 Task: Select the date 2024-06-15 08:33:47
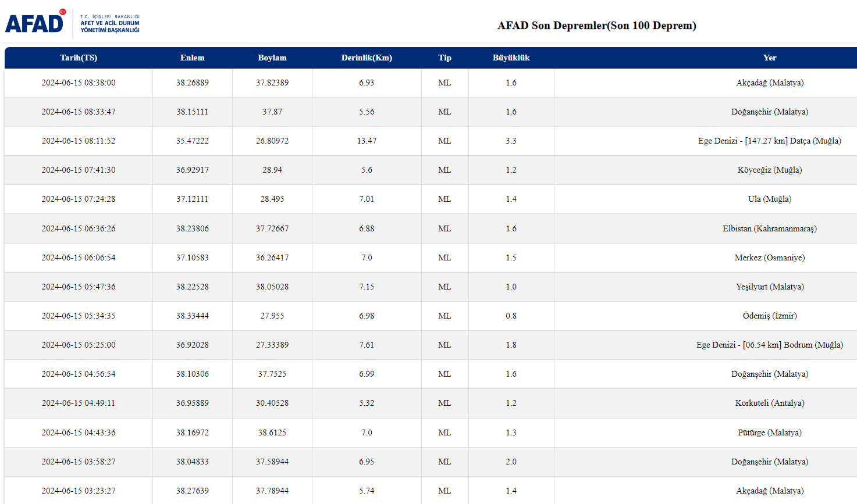(79, 112)
